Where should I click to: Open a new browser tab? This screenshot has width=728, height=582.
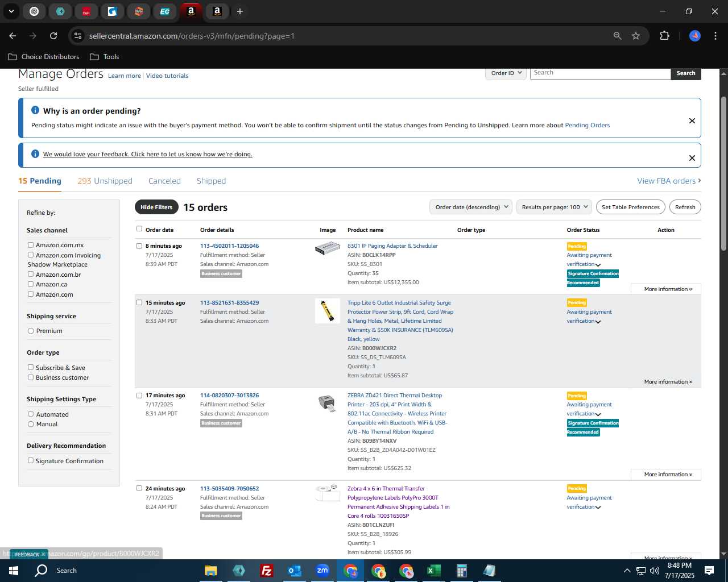click(x=240, y=11)
